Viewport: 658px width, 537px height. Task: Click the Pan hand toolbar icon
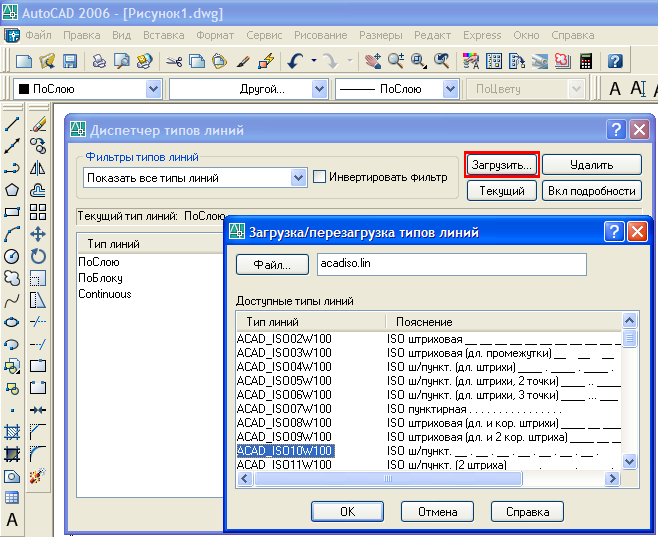tap(373, 61)
